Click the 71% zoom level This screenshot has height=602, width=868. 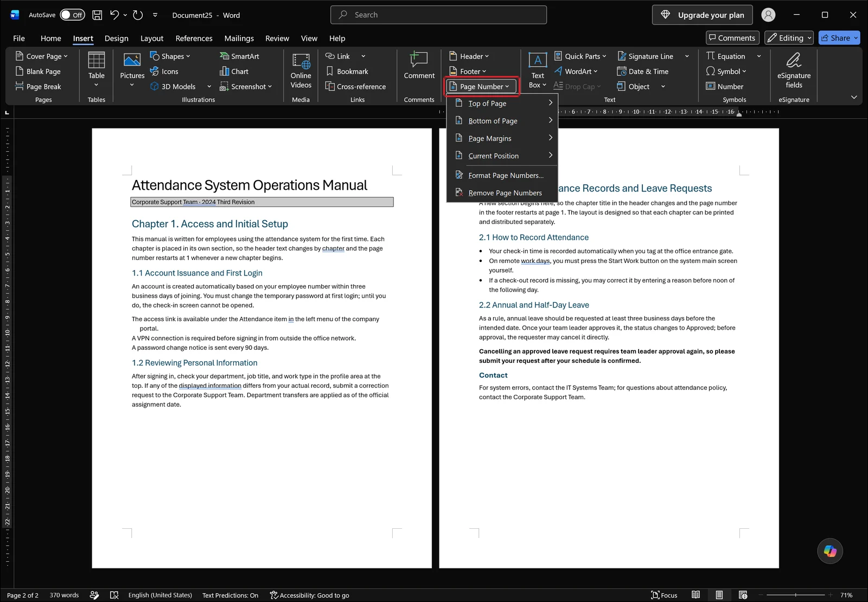coord(846,595)
